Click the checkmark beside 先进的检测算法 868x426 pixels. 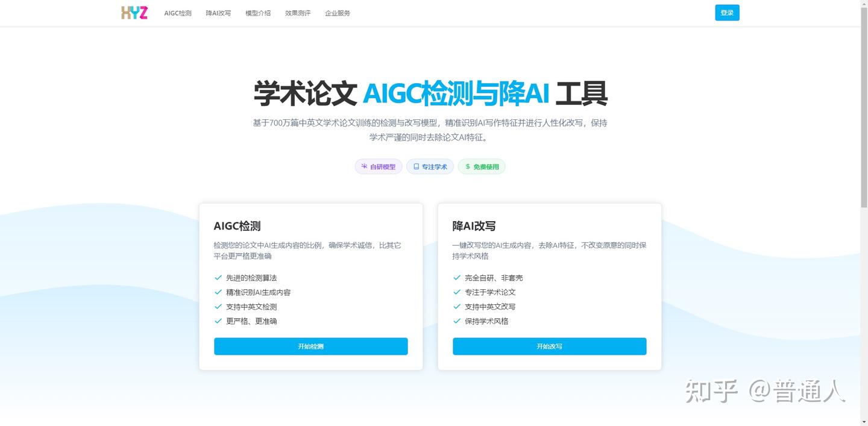pyautogui.click(x=218, y=278)
